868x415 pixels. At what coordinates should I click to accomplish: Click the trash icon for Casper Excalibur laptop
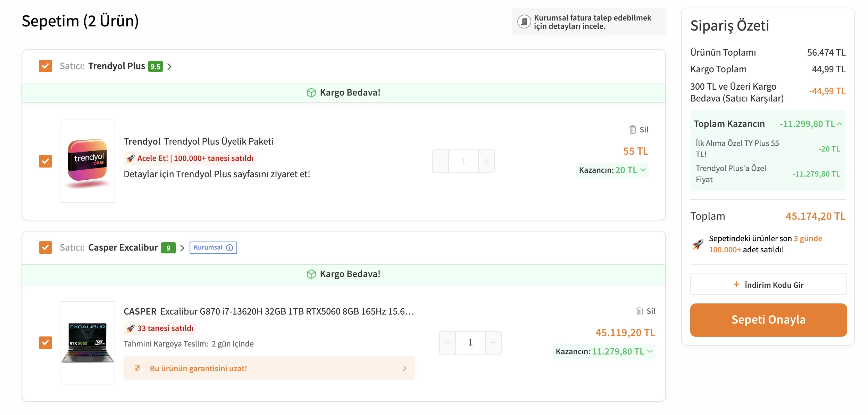tap(640, 311)
